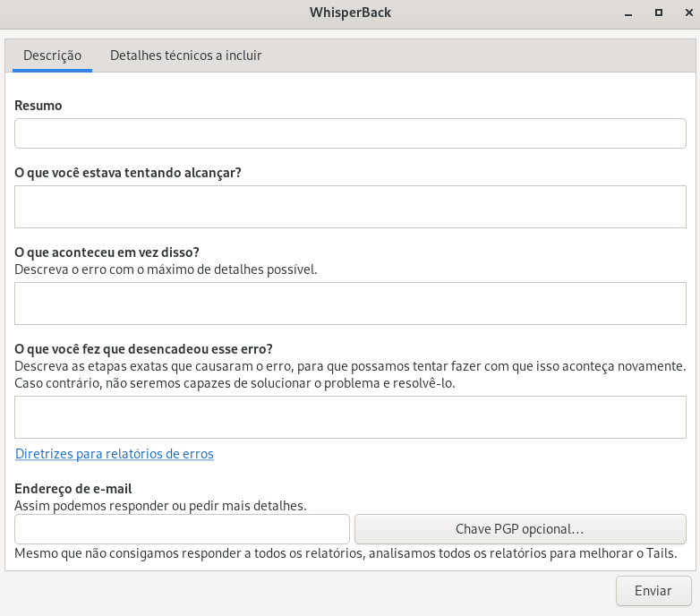Image resolution: width=700 pixels, height=616 pixels.
Task: Click the WhisperBack title text
Action: pyautogui.click(x=350, y=13)
